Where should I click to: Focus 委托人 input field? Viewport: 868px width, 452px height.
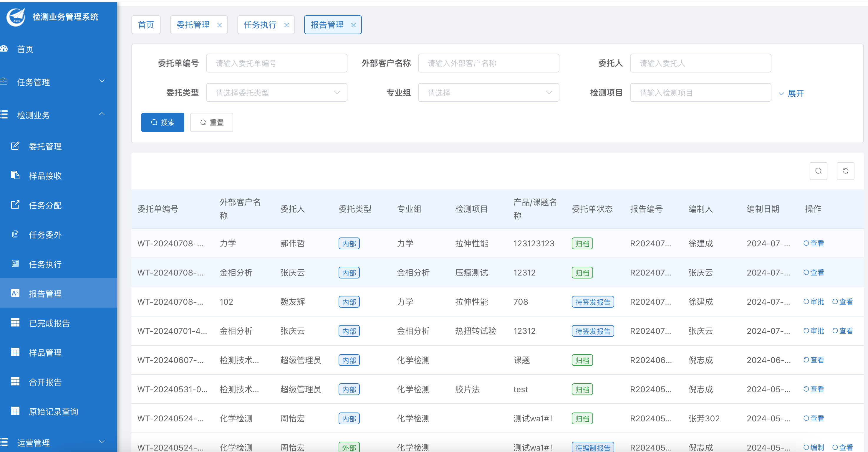point(700,63)
